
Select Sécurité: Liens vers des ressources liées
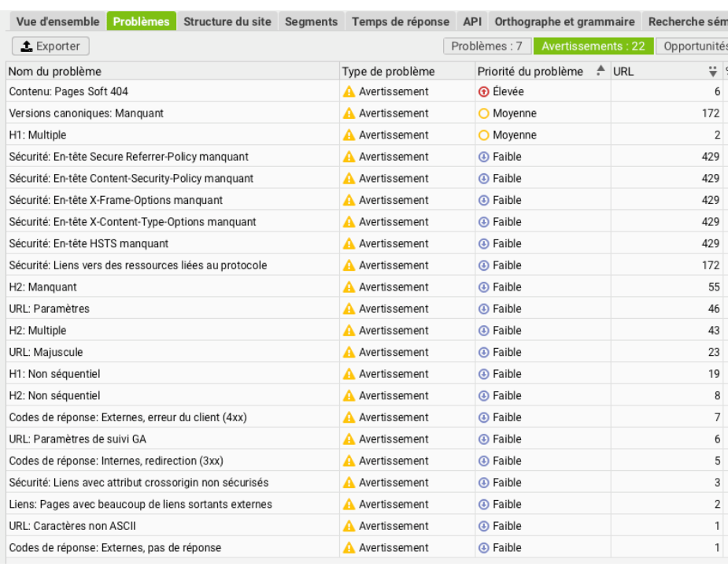(x=138, y=265)
